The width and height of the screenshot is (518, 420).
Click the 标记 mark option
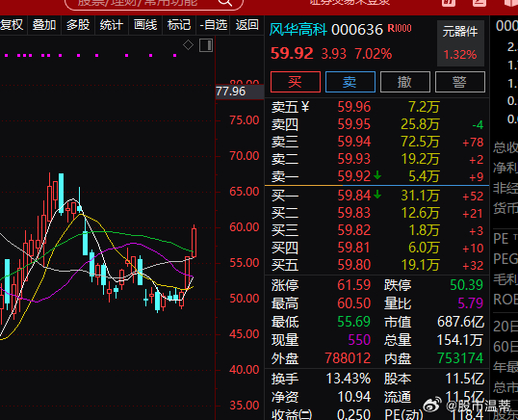[179, 25]
